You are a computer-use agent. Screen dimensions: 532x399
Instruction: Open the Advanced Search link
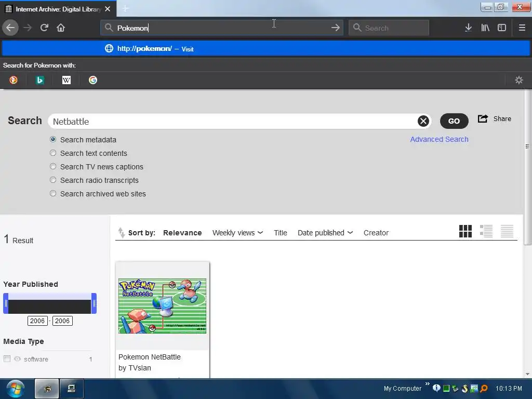point(439,139)
